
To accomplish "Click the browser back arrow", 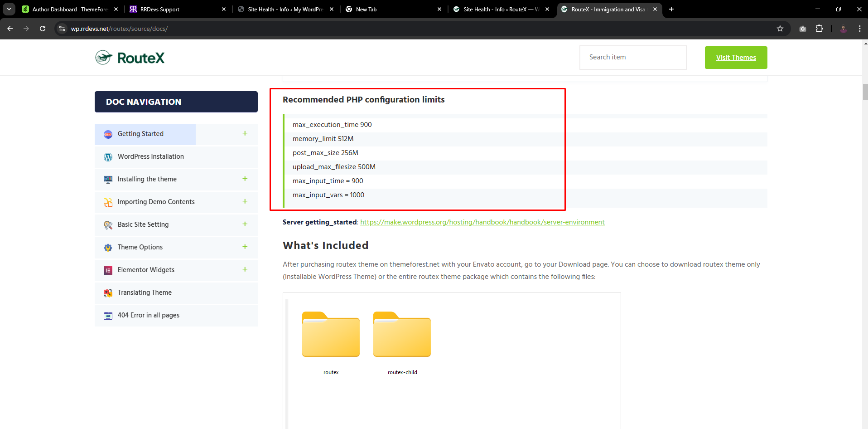I will tap(10, 29).
